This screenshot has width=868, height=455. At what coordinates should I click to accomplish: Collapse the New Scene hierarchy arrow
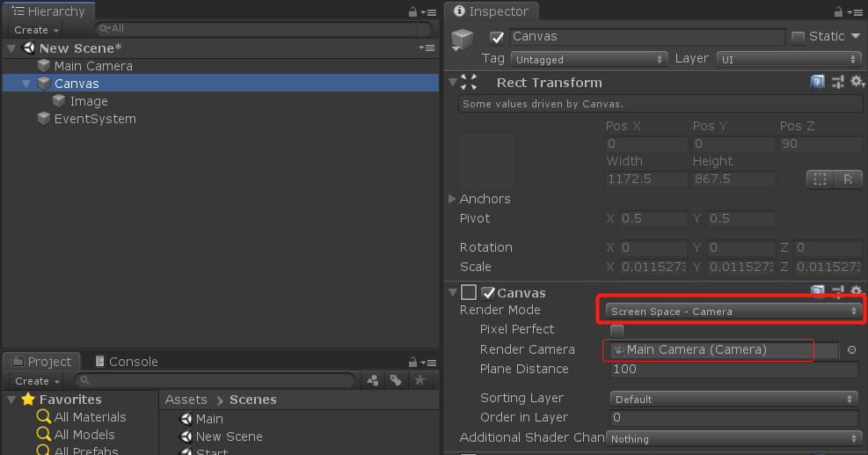(x=11, y=48)
